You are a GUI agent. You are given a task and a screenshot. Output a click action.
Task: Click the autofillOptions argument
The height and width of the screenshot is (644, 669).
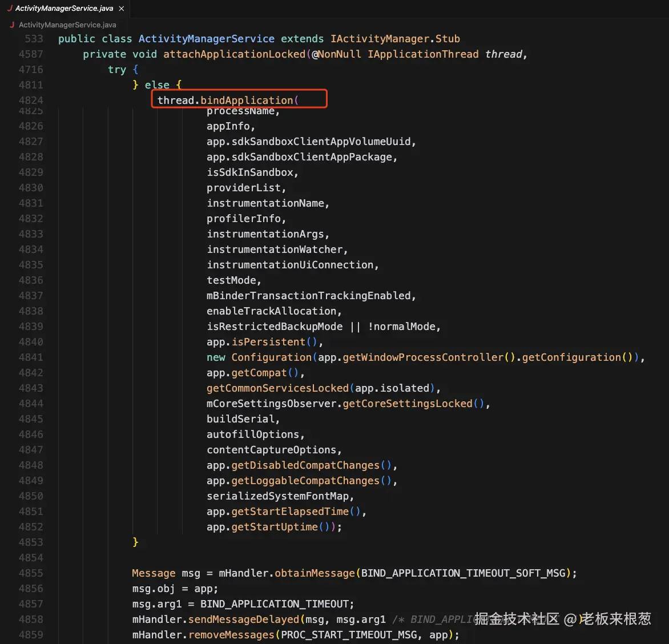pyautogui.click(x=253, y=434)
